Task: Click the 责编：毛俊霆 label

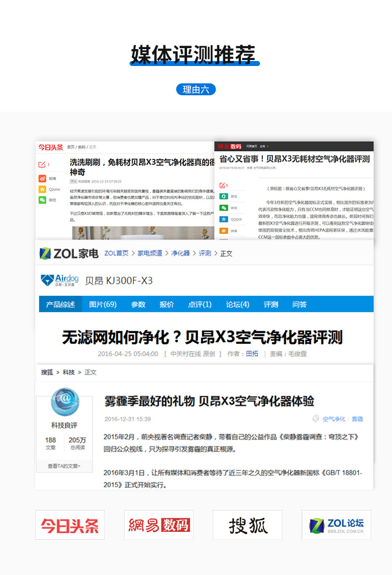Action: click(x=288, y=354)
